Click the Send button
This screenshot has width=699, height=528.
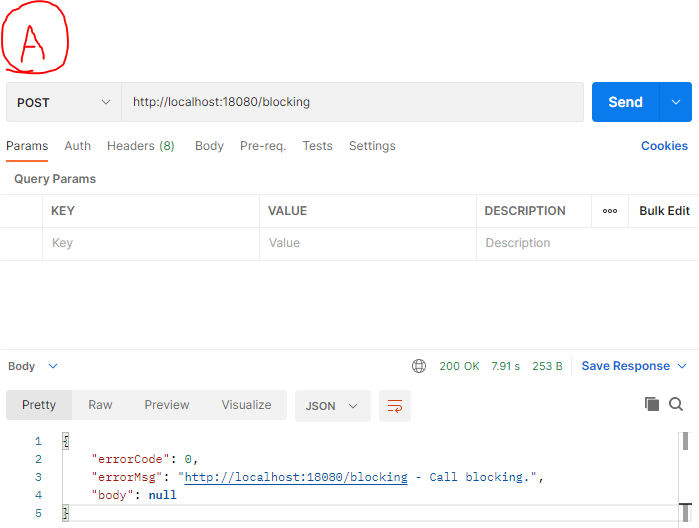625,102
